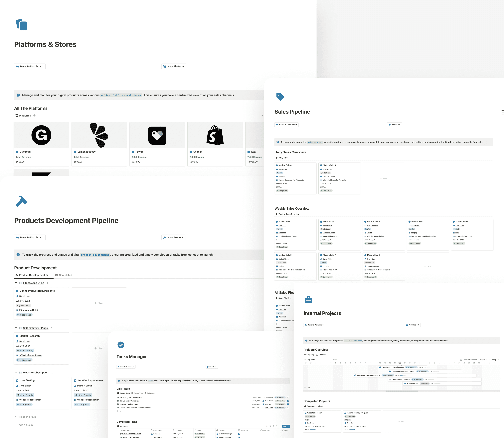Click the search icon in Completed Tasks toolbar
The width and height of the screenshot is (504, 438).
click(273, 426)
